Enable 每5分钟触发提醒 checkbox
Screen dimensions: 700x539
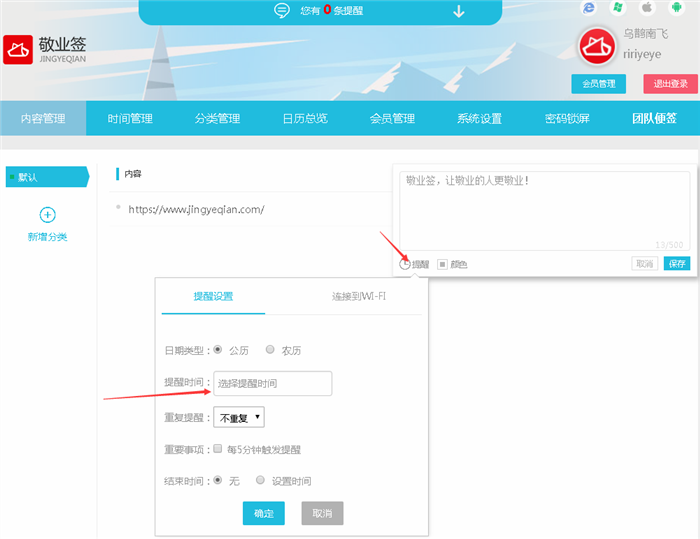click(x=217, y=448)
